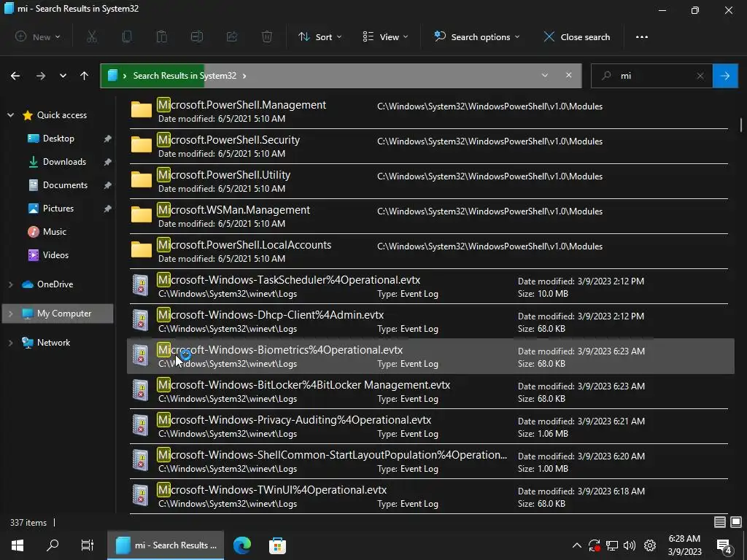Select Microsoft.PowerShell.LocalAccounts folder name

(x=244, y=245)
